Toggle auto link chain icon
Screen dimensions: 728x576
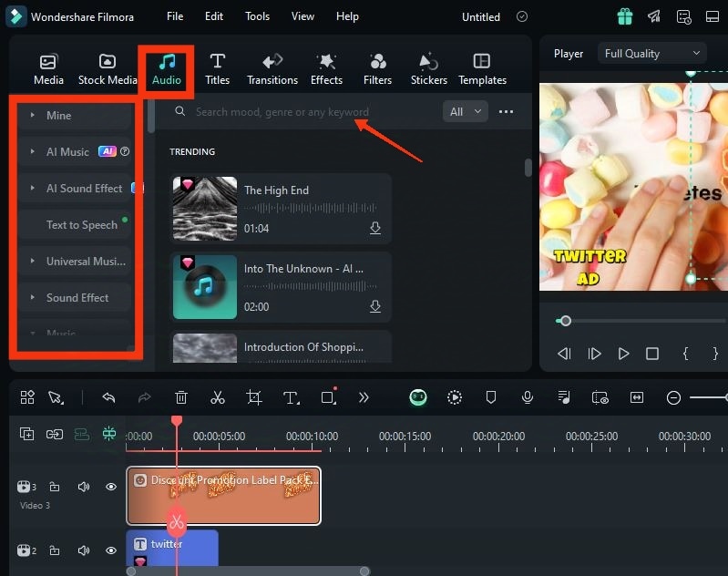55,435
